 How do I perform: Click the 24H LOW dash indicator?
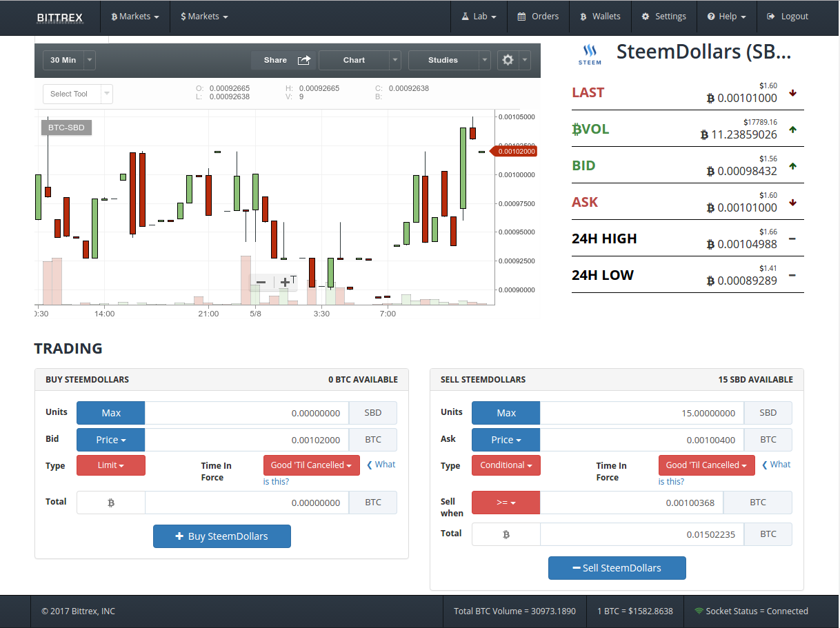tap(792, 275)
